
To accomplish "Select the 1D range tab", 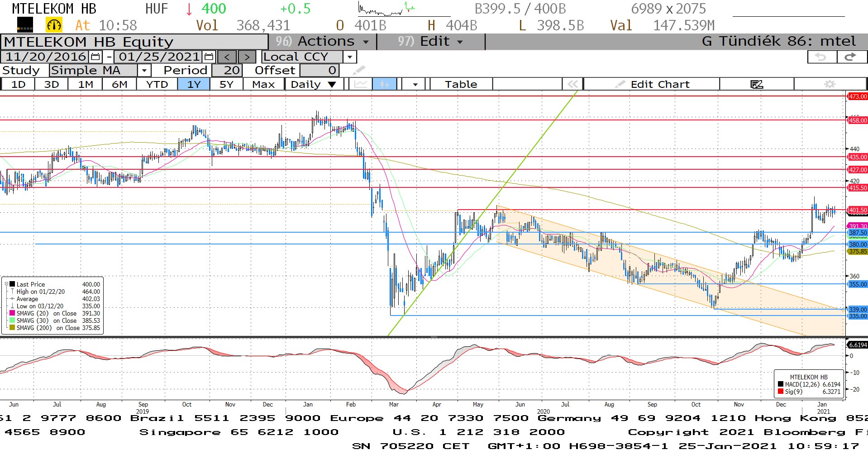I will pos(18,84).
